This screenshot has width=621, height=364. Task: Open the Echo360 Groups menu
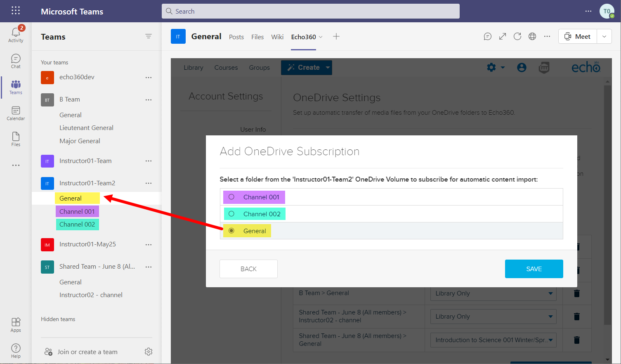260,68
